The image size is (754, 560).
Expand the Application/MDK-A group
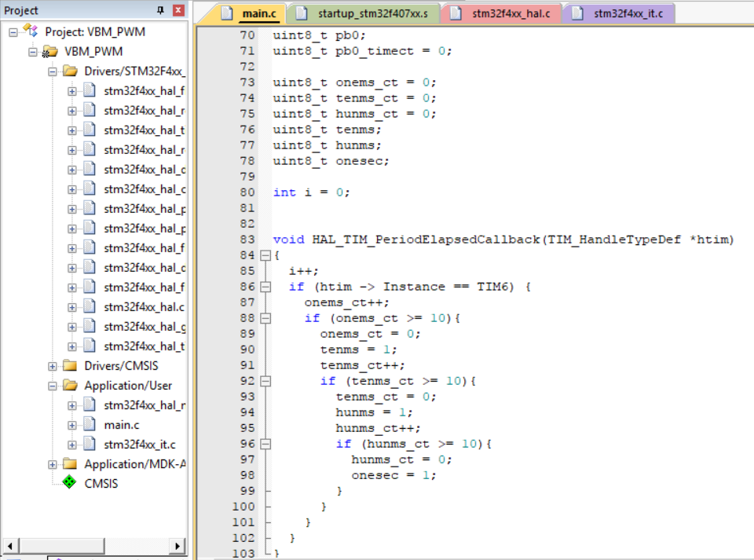[x=53, y=464]
